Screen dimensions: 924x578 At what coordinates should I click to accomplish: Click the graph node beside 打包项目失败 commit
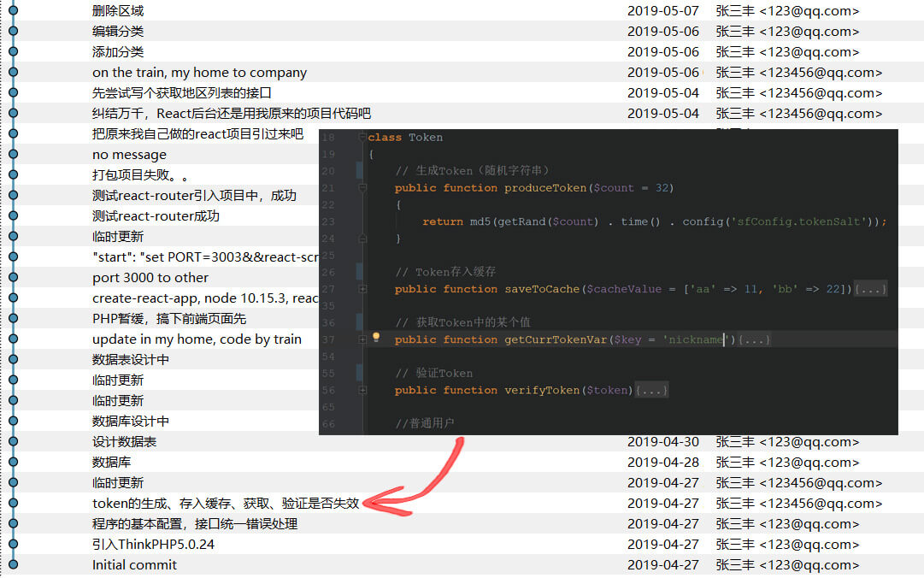[13, 175]
